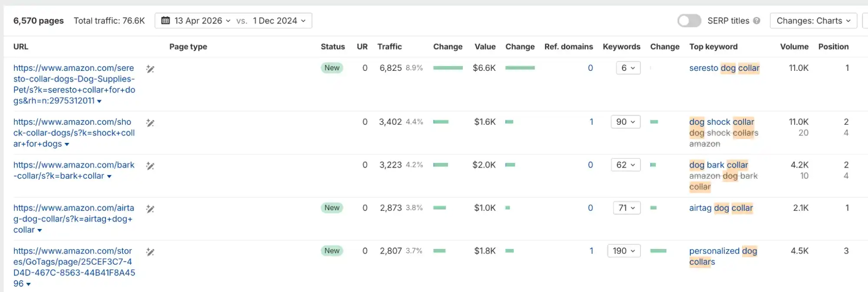Click the New status badge in airtag row
Screen dimensions: 868x292
click(x=332, y=208)
